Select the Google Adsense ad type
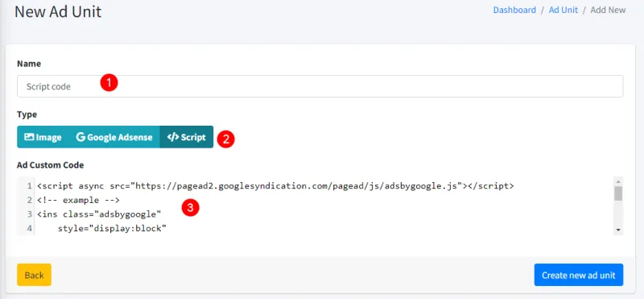This screenshot has width=644, height=299. coord(114,137)
